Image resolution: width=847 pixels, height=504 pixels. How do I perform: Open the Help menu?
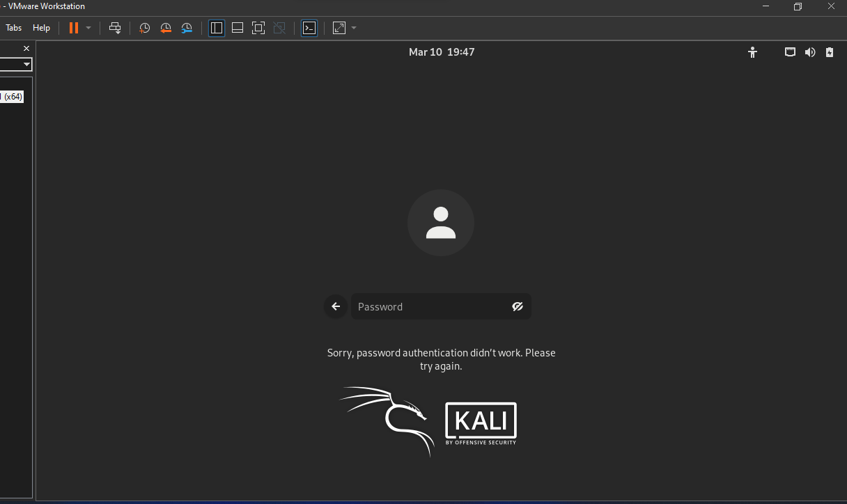click(x=42, y=28)
